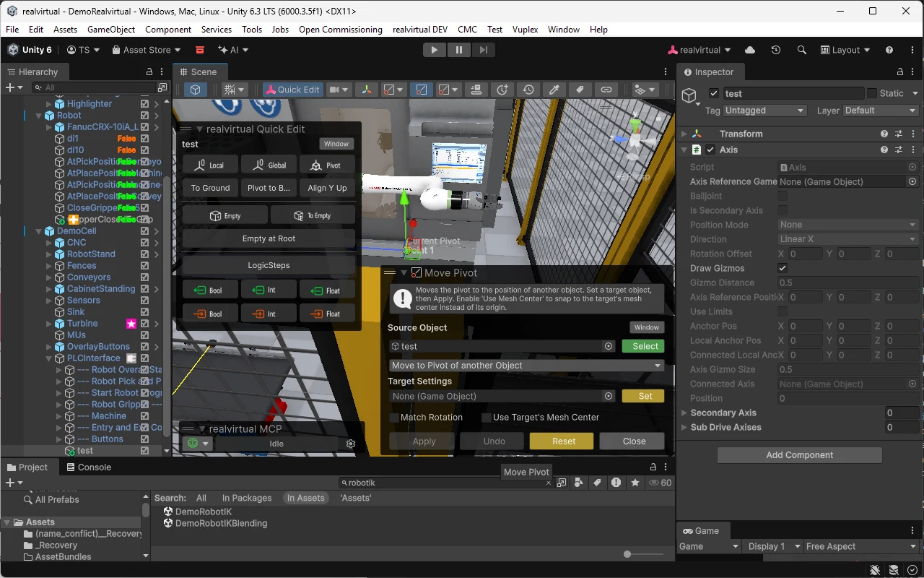Click the global search magnifier icon
924x578 pixels.
point(801,50)
